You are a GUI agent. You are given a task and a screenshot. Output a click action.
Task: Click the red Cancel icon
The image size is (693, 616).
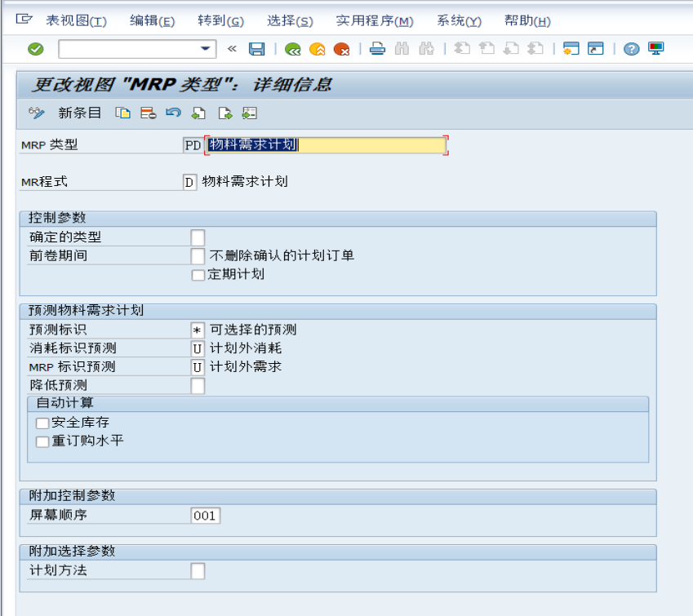(342, 49)
